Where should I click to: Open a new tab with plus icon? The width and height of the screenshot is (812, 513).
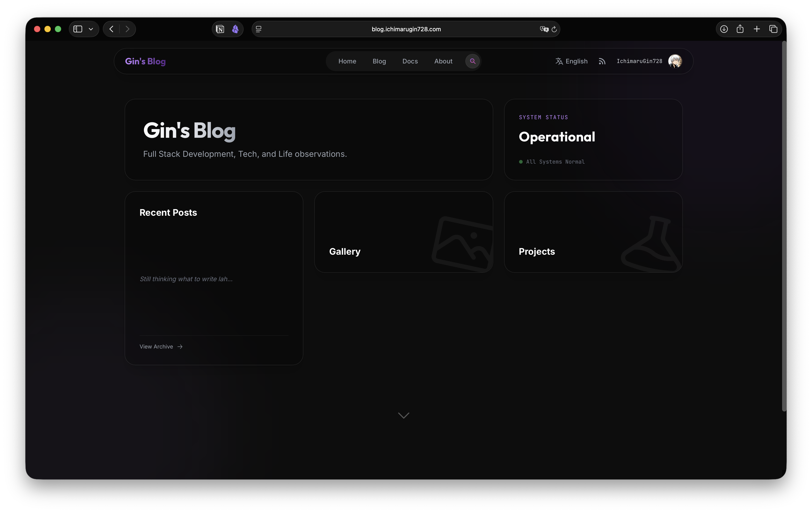(x=756, y=29)
